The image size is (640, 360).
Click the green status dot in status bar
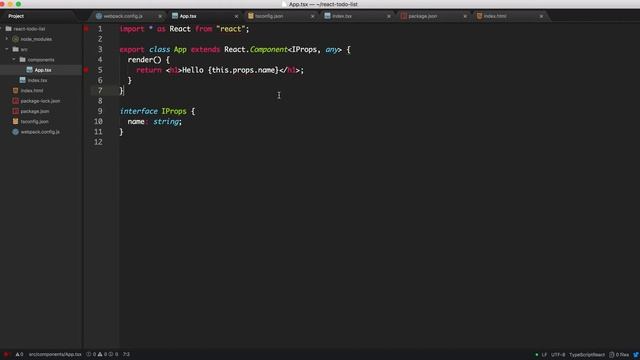pyautogui.click(x=537, y=355)
